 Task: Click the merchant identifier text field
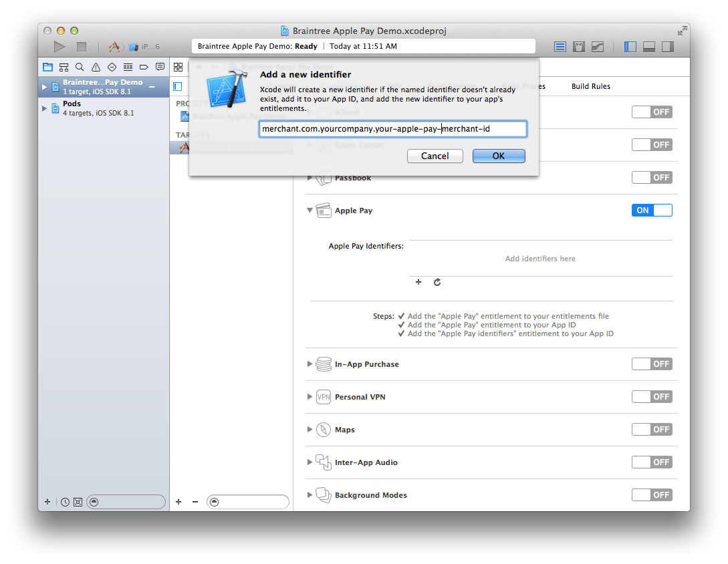click(392, 128)
